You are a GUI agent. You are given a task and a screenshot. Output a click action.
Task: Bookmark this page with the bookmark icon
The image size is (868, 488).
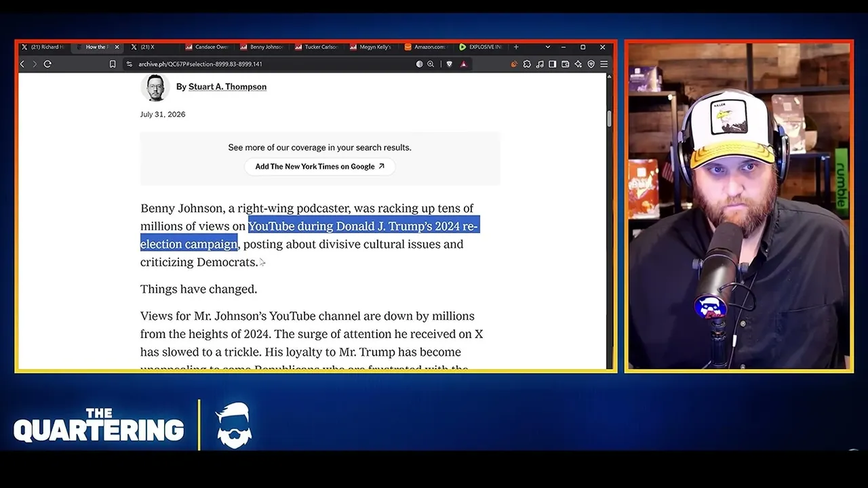click(113, 64)
